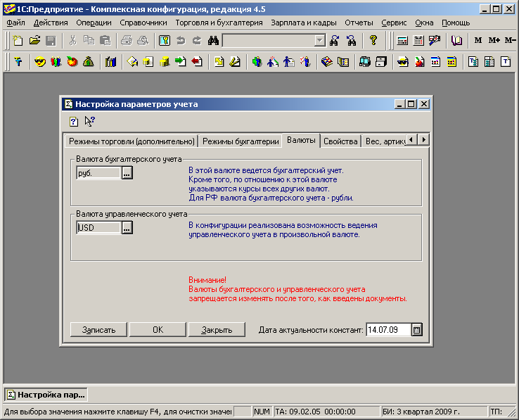Click the binoculars Find previous icon
519x420 pixels.
[351, 40]
